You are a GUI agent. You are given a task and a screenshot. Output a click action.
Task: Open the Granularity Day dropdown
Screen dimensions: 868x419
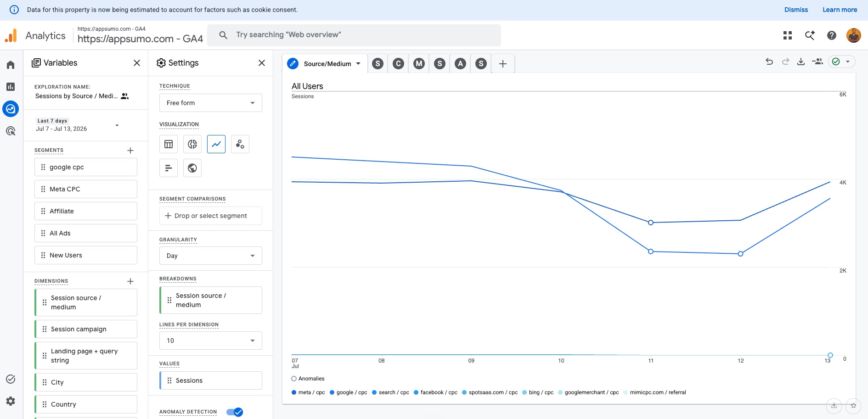(211, 256)
